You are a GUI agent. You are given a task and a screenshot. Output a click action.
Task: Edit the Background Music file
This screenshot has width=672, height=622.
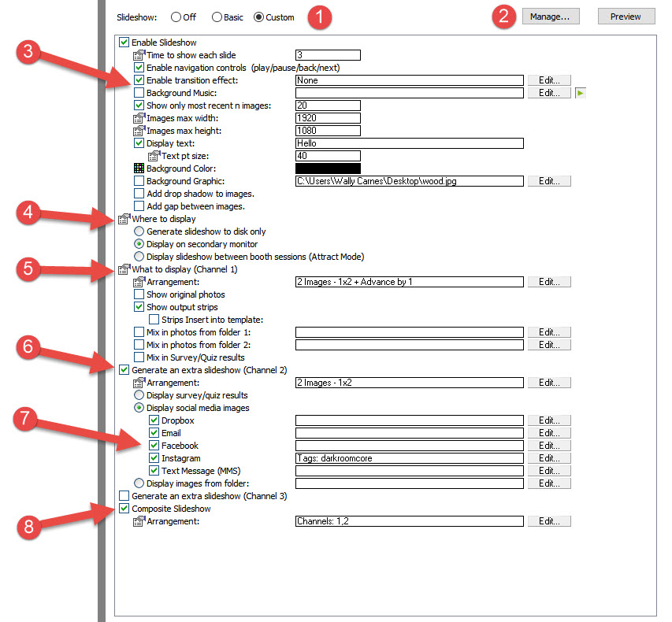pos(549,93)
